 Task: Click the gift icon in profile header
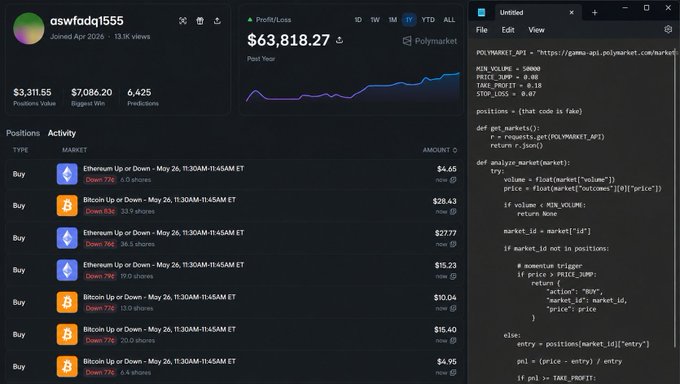point(200,21)
